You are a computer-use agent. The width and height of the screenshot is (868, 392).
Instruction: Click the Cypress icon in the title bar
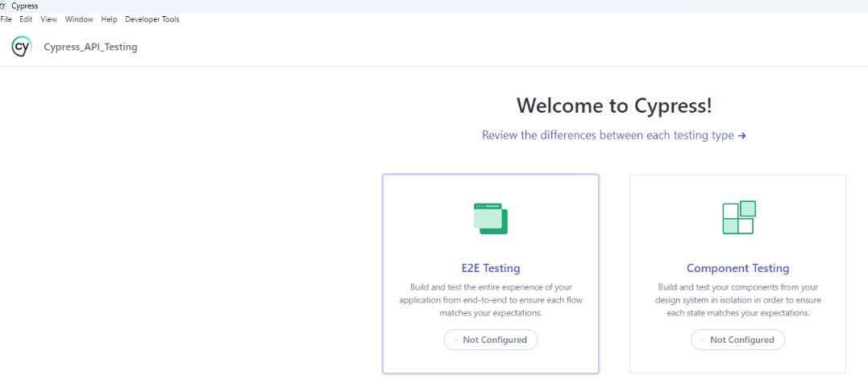tap(4, 6)
